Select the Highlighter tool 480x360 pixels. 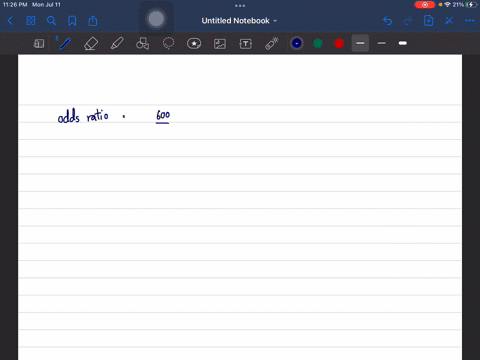pos(117,44)
